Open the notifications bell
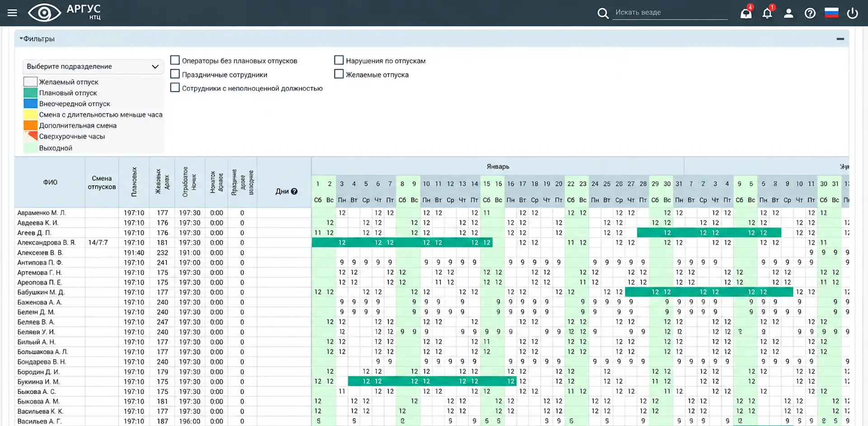The height and width of the screenshot is (426, 868). click(768, 13)
